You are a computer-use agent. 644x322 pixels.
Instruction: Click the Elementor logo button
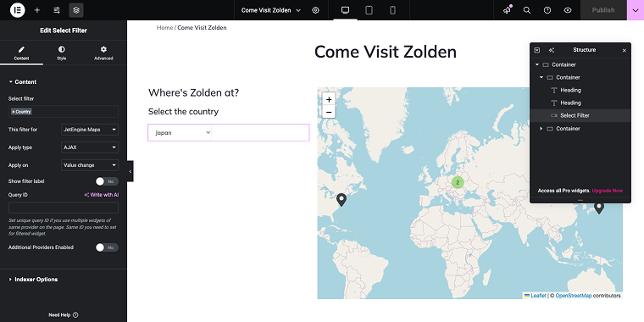pos(17,10)
